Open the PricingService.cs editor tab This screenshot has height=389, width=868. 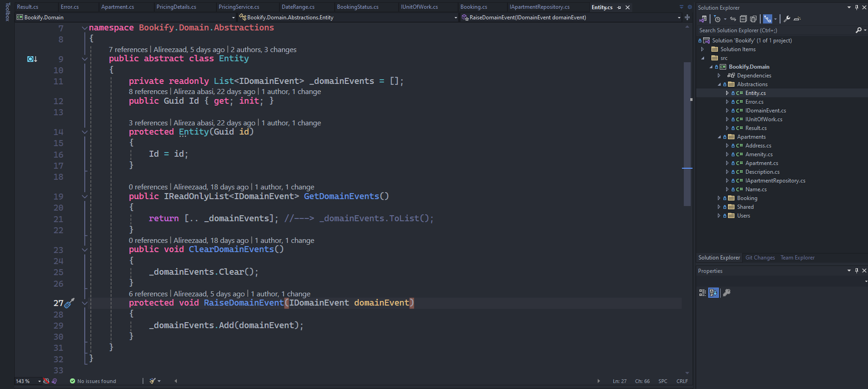[239, 7]
